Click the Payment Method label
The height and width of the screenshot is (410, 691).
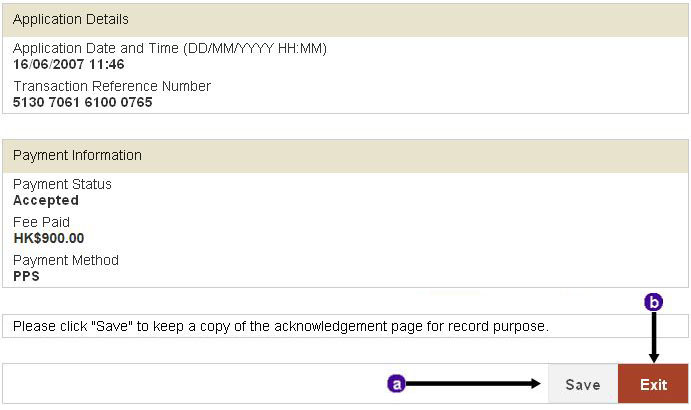pyautogui.click(x=66, y=260)
